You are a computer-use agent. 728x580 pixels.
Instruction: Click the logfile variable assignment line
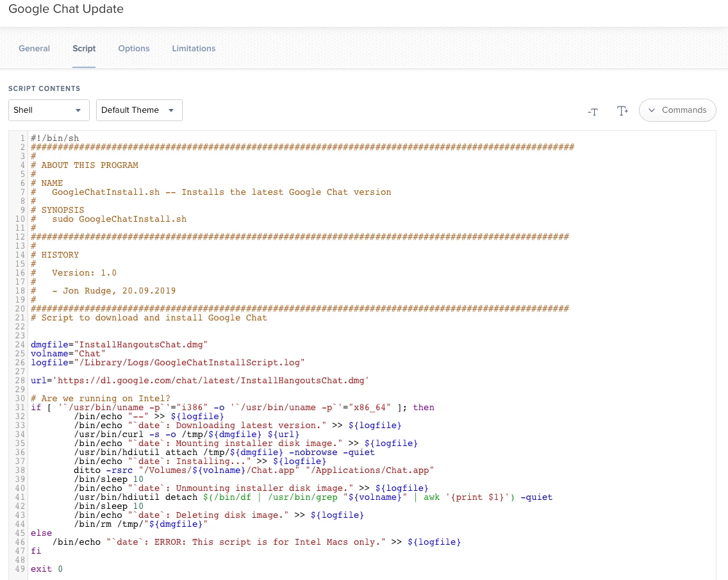click(168, 362)
